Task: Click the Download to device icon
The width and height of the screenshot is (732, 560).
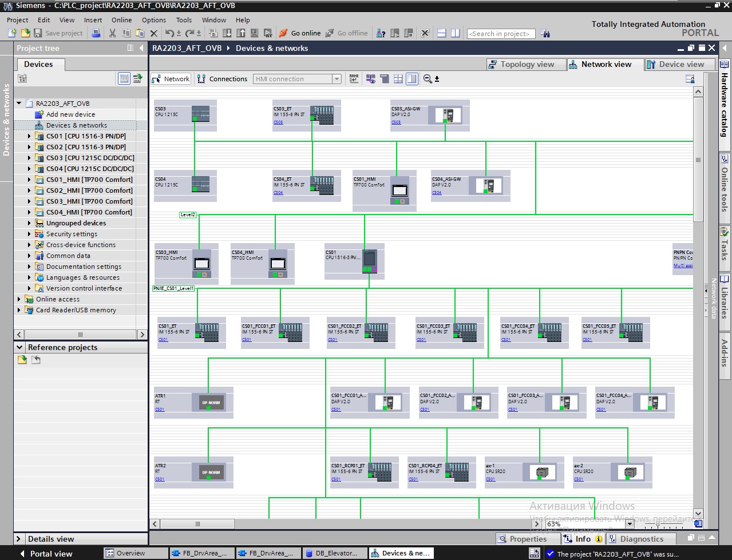Action: click(x=227, y=33)
